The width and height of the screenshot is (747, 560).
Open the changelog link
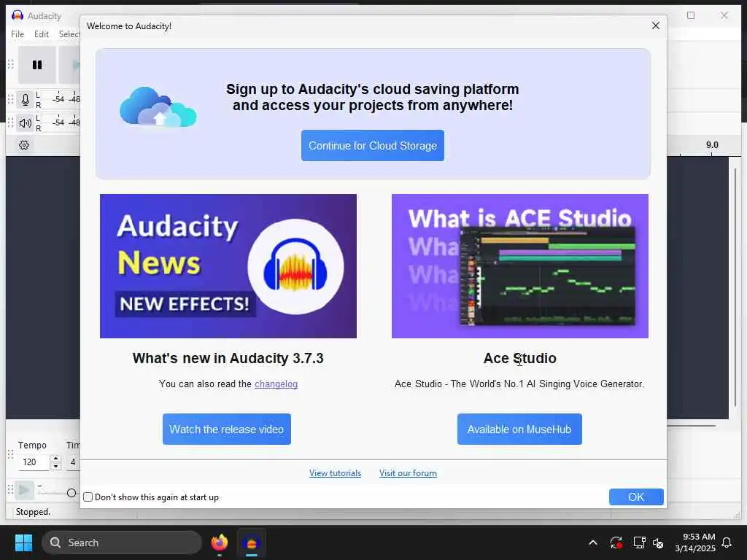click(x=276, y=384)
